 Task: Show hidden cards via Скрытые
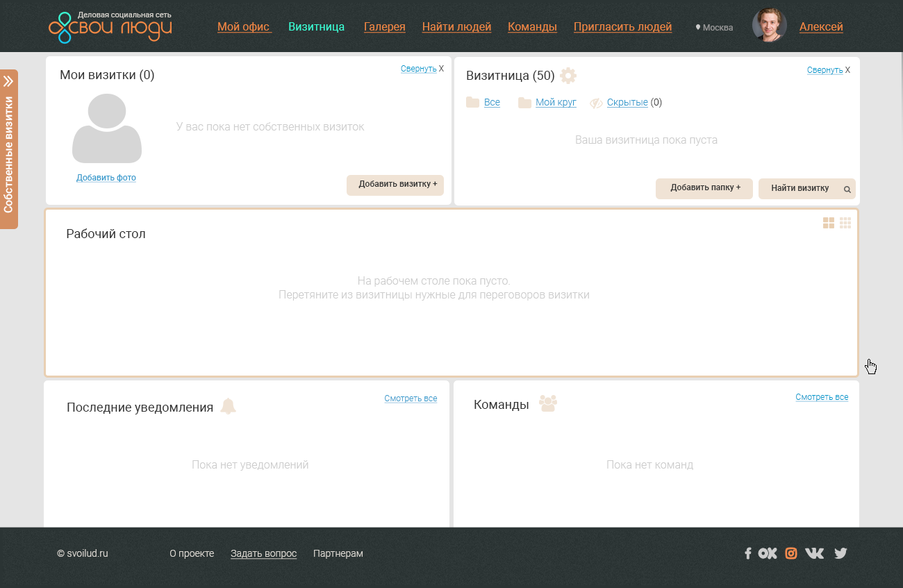point(627,103)
